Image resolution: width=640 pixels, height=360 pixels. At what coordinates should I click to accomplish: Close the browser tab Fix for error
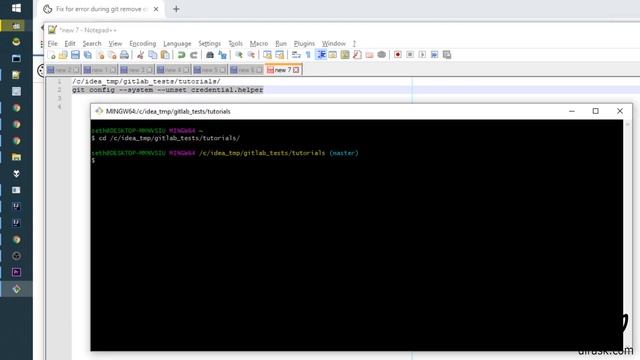point(156,9)
